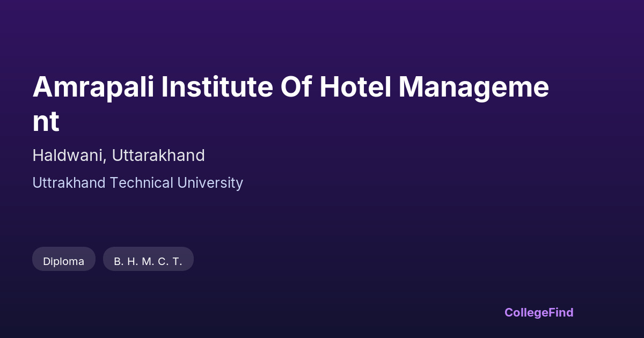Viewport: 644px width, 338px height.
Task: Click the wrapped nt on the second title line
Action: point(46,122)
